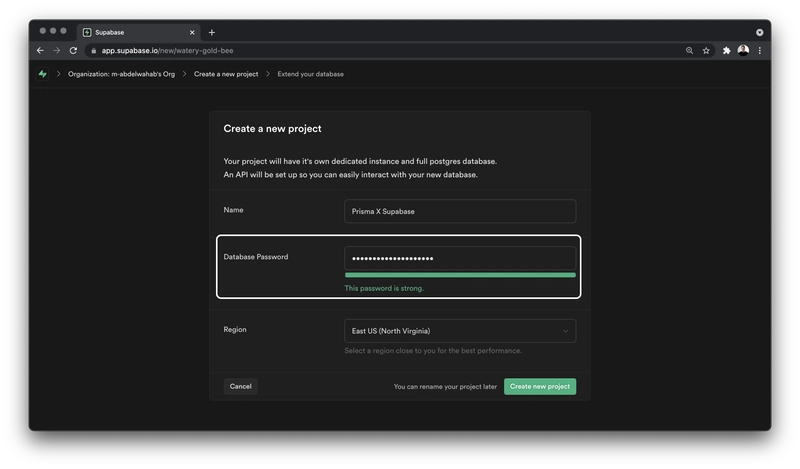The height and width of the screenshot is (469, 800).
Task: Click the circular icon at the tab strip's right end
Action: (760, 33)
